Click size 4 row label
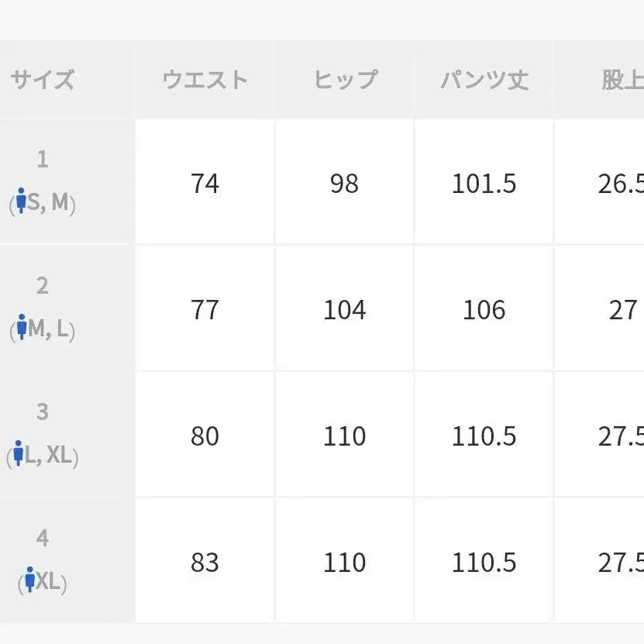644x644 pixels. 43,560
